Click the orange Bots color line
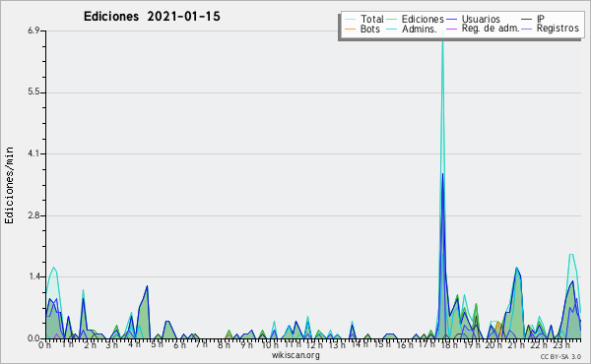This screenshot has height=364, width=591. pos(350,29)
